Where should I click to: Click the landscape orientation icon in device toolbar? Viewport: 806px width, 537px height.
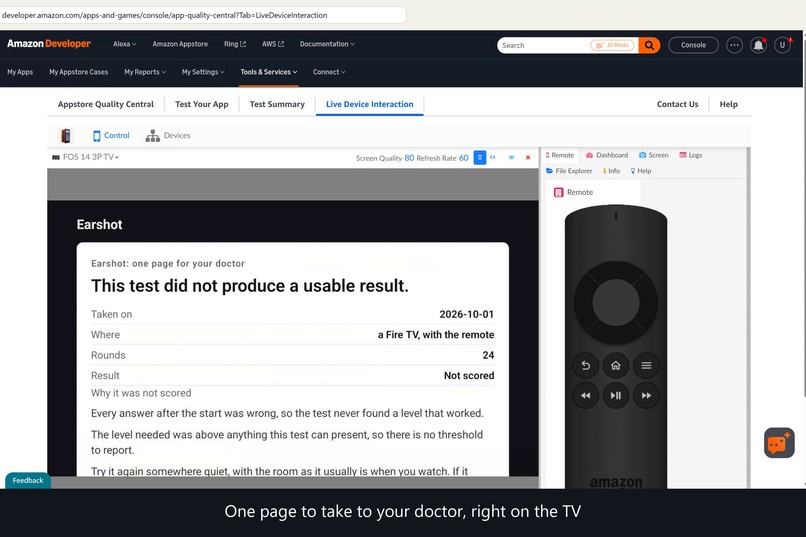point(493,158)
